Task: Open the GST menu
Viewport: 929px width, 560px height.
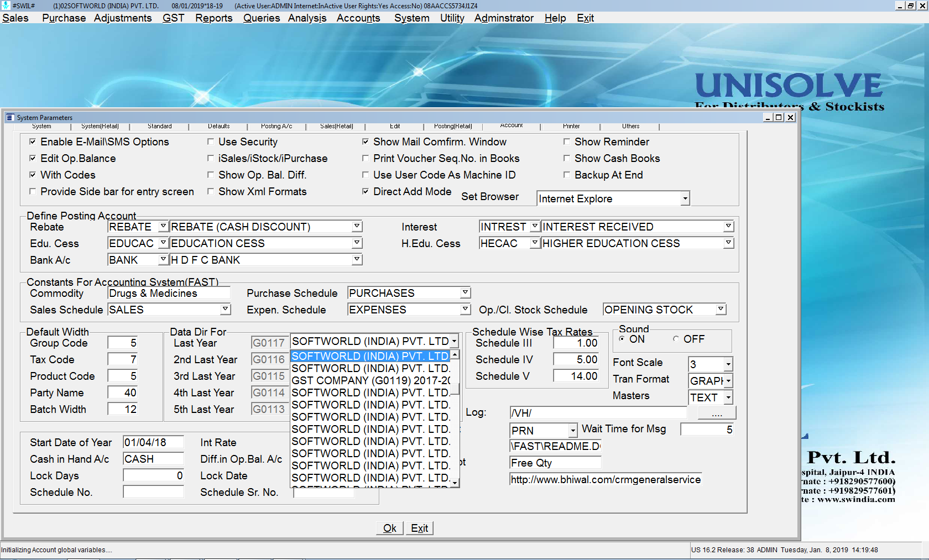Action: click(173, 18)
